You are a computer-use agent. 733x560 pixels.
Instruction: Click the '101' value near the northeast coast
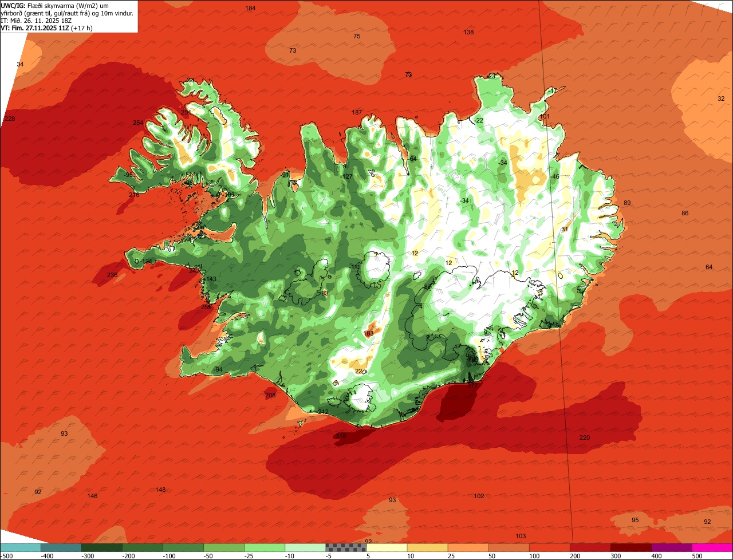pyautogui.click(x=545, y=117)
